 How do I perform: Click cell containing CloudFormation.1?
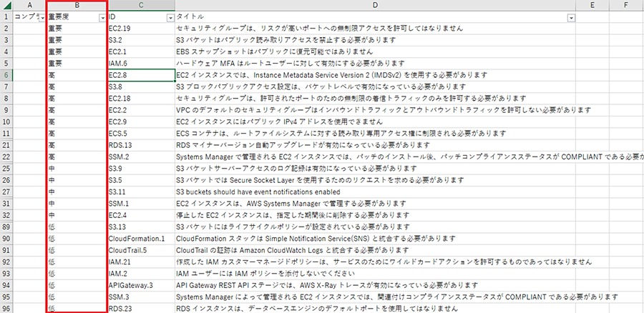pos(141,238)
